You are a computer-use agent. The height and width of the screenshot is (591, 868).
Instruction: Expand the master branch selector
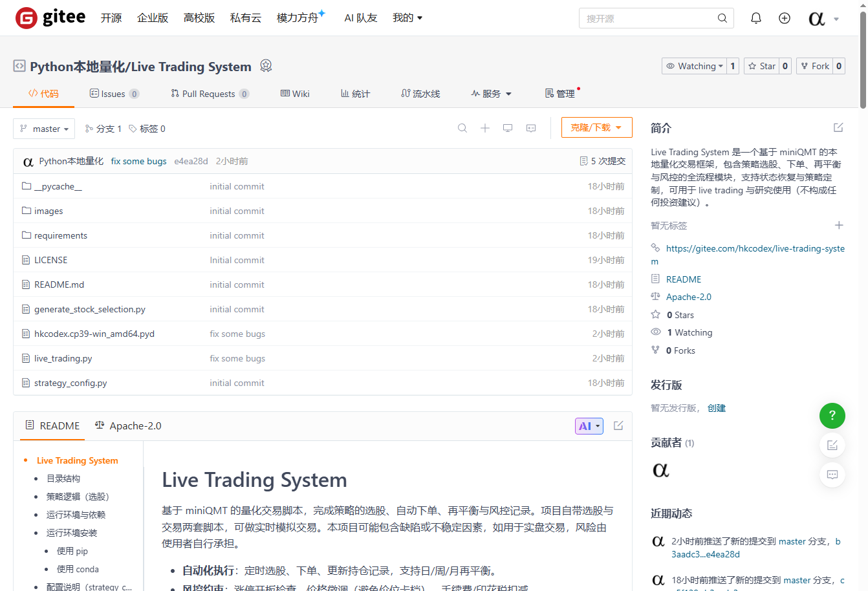(44, 129)
